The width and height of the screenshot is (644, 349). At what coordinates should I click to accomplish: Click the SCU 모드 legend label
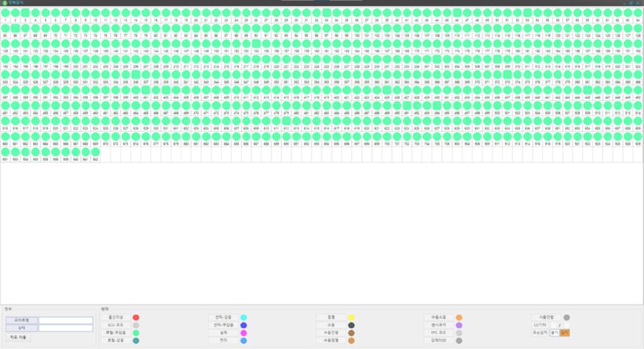[x=116, y=325]
